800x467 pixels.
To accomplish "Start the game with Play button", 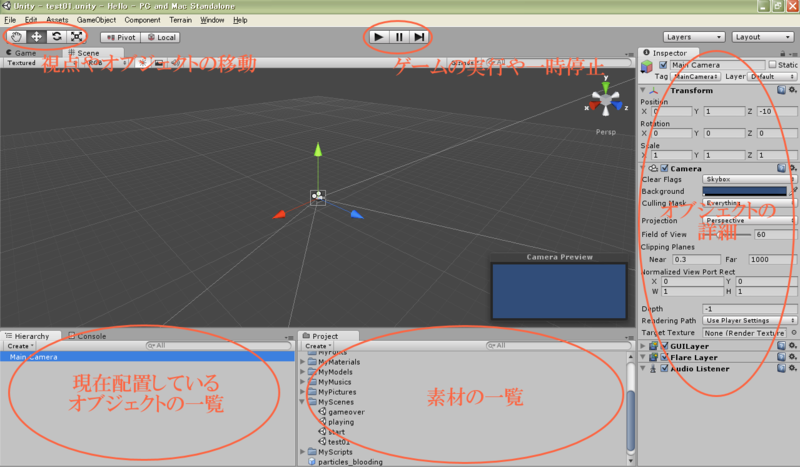I will [379, 37].
